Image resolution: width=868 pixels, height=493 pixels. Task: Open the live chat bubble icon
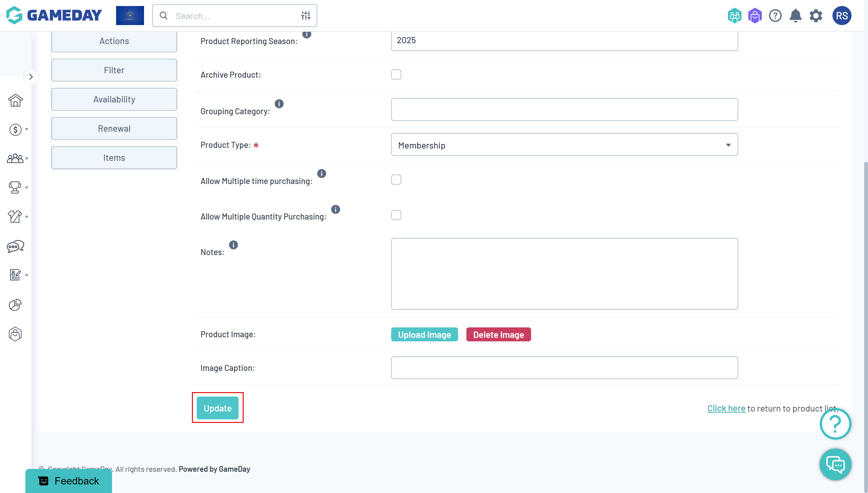[835, 464]
